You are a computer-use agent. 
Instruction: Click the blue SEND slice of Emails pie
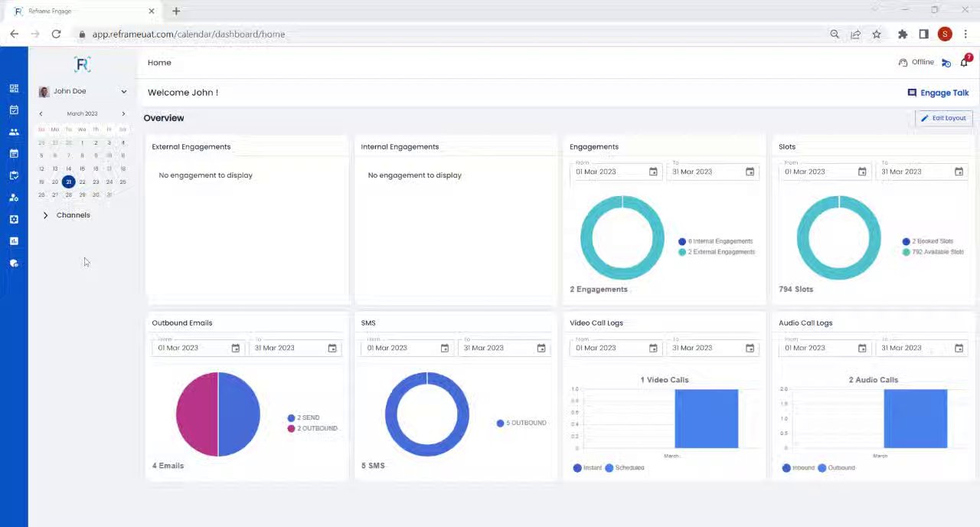(240, 414)
